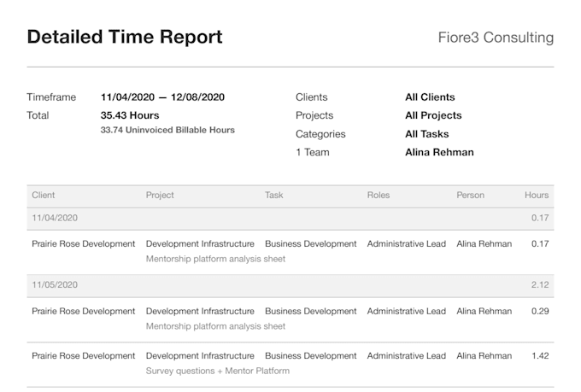This screenshot has height=392, width=581.
Task: Select the 35.43 Hours total value
Action: [130, 115]
